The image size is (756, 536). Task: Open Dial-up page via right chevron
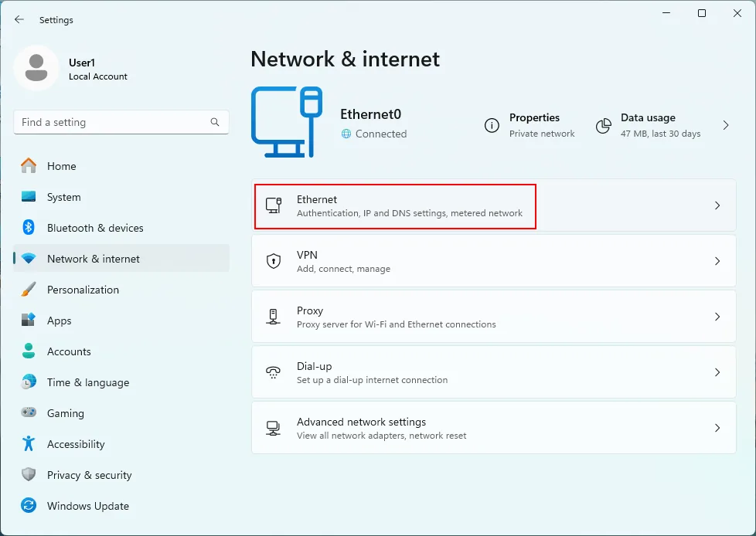(x=717, y=372)
